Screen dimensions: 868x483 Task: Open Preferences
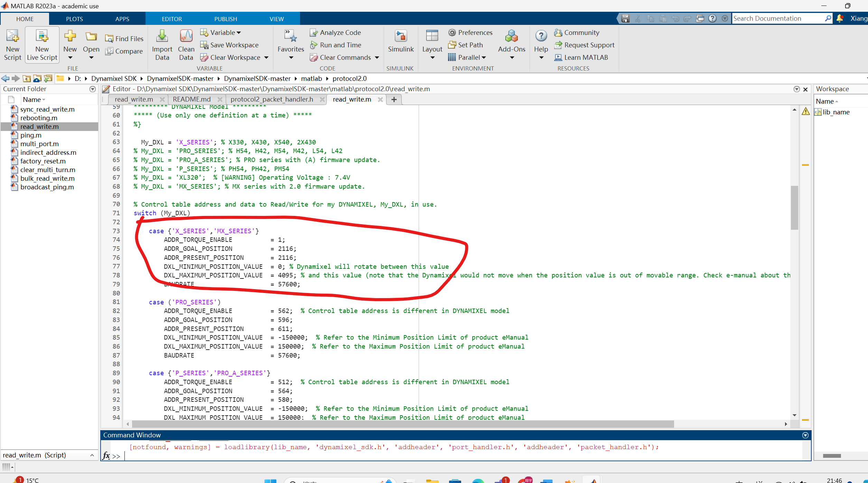pyautogui.click(x=470, y=32)
